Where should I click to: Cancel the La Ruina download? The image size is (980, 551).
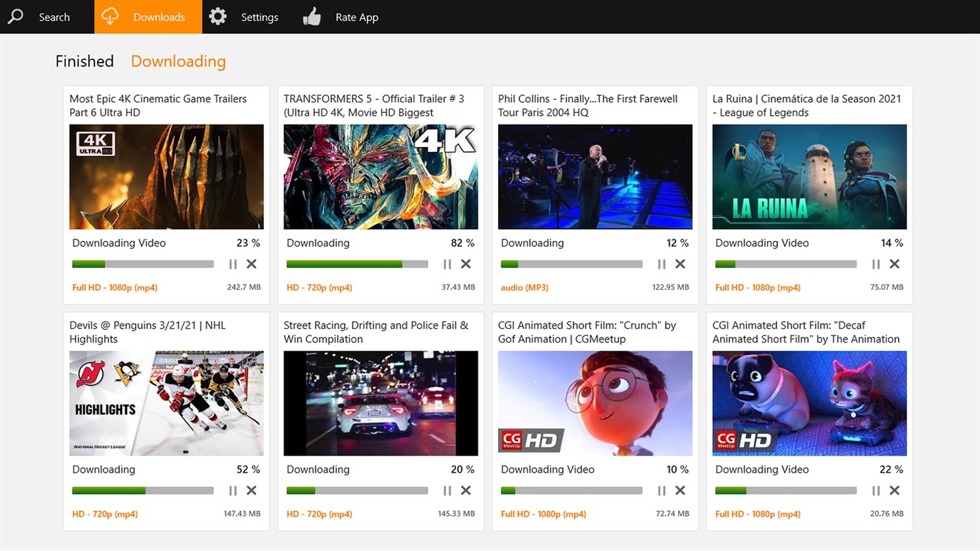(895, 264)
